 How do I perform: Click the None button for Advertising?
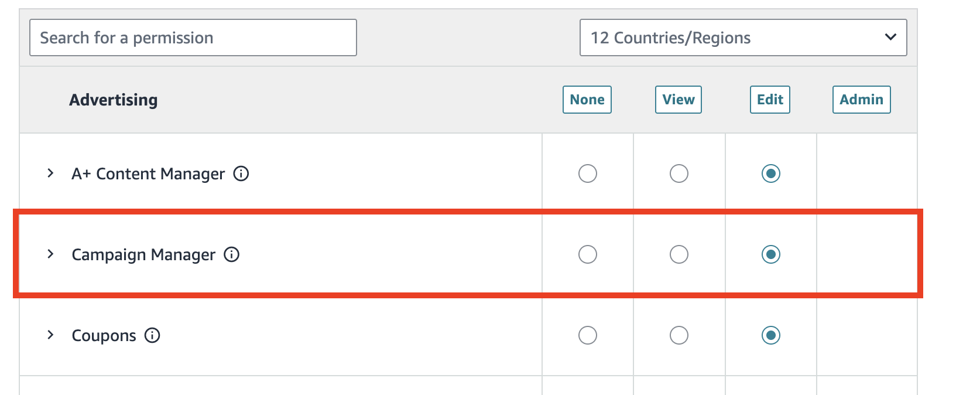pos(587,100)
